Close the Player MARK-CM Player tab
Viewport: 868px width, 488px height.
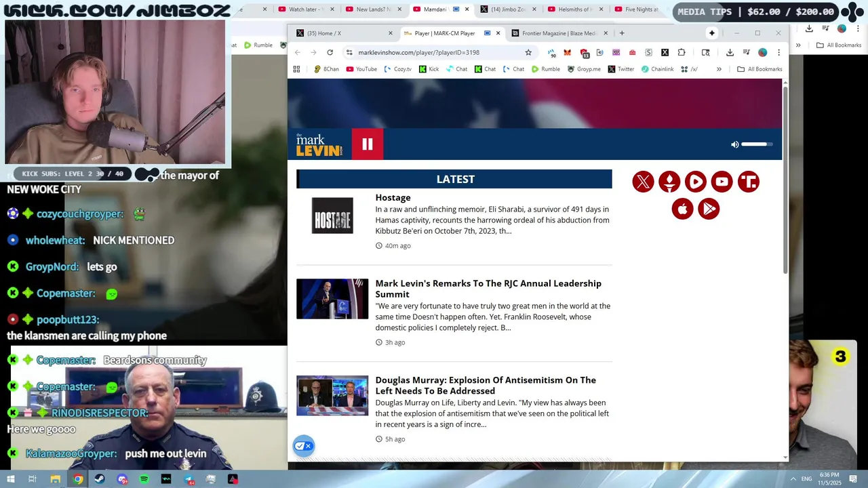pos(498,33)
